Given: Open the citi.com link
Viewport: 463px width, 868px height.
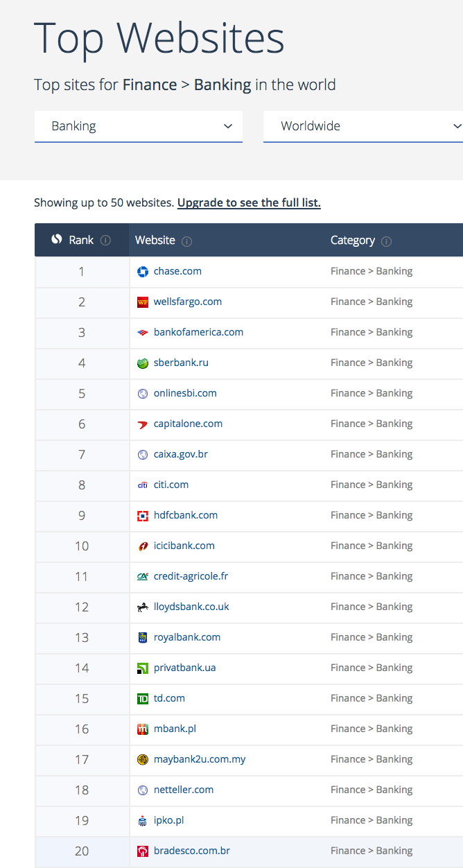Looking at the screenshot, I should (171, 485).
